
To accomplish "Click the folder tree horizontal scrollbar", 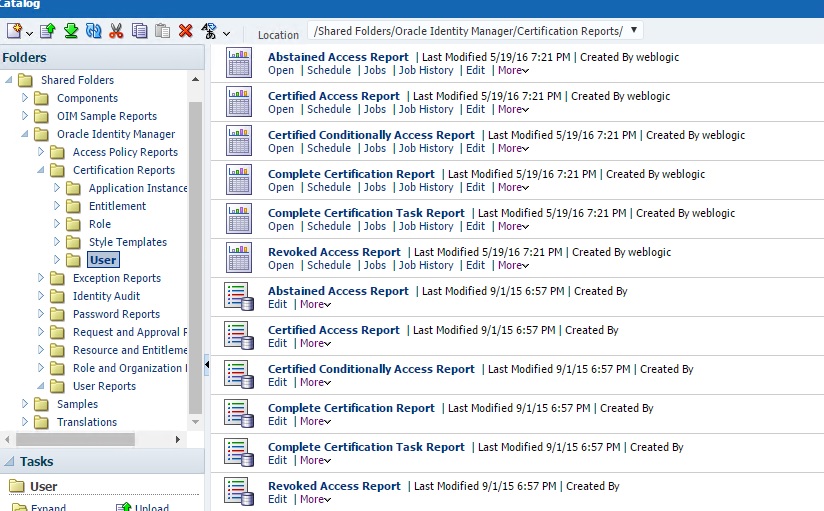I will [75, 439].
